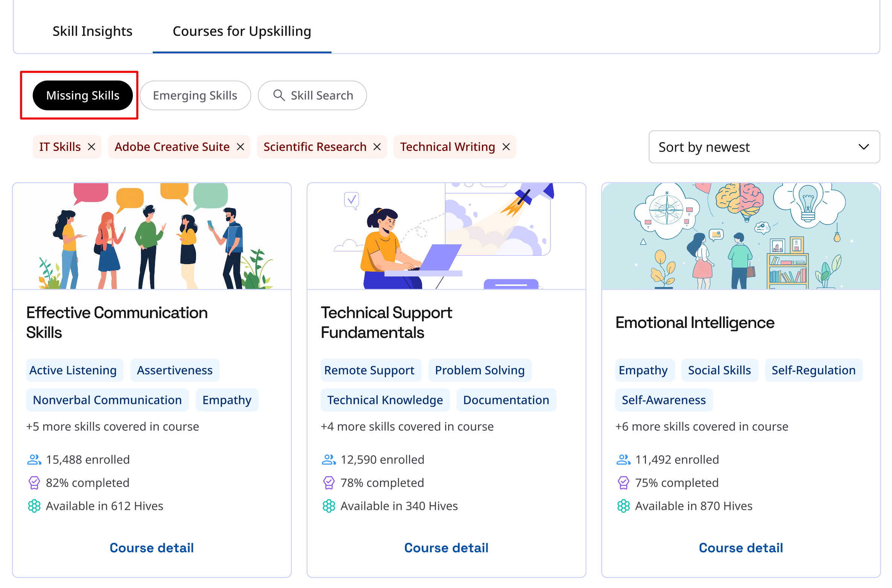Click the sort dropdown chevron arrow
Viewport: 892px width, 588px height.
pos(863,147)
